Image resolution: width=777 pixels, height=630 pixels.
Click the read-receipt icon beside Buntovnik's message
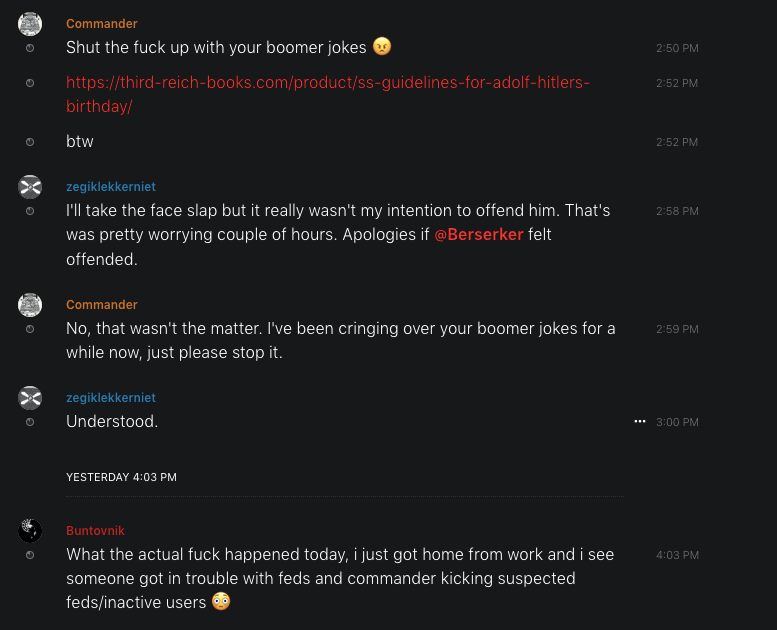tap(30, 554)
